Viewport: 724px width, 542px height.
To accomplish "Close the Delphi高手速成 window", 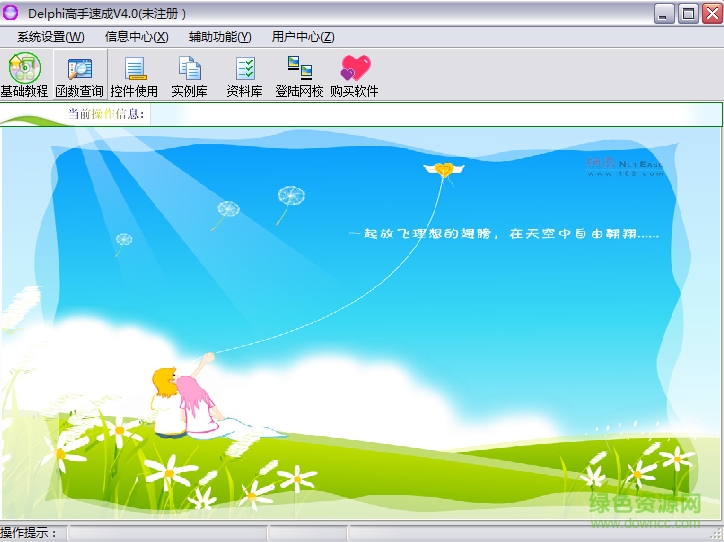I will (x=712, y=13).
